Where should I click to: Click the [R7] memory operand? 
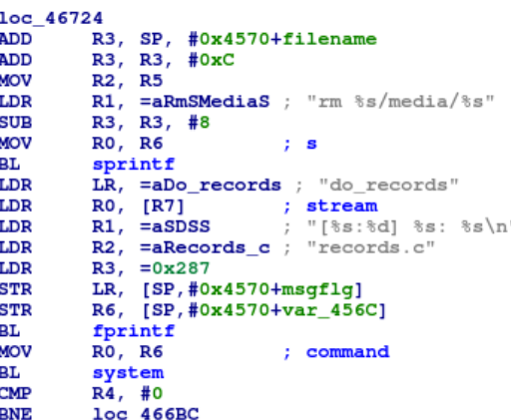click(163, 207)
